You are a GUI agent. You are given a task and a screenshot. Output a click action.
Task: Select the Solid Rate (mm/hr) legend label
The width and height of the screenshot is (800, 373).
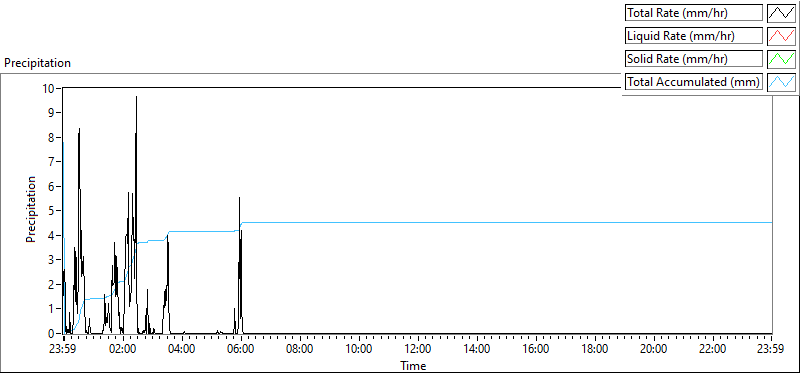point(694,59)
